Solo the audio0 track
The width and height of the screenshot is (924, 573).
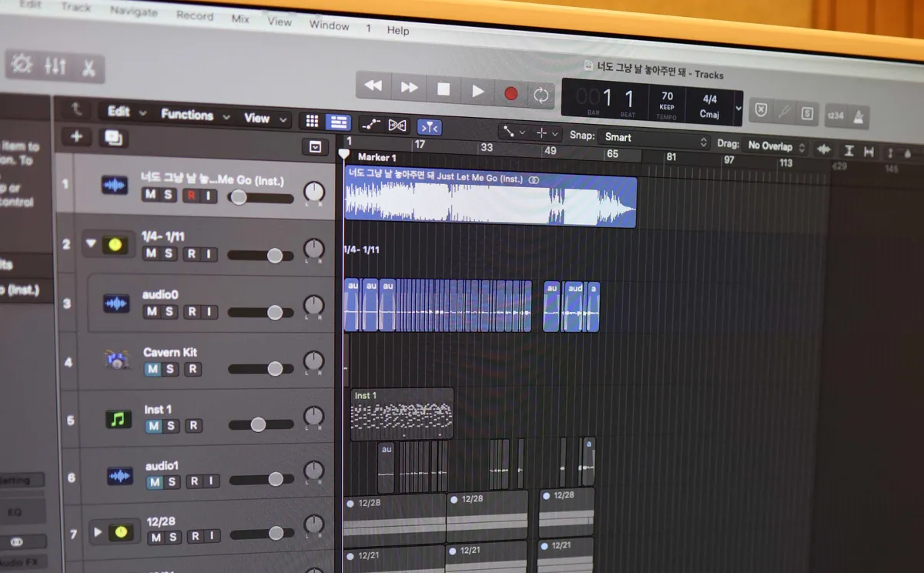(169, 312)
